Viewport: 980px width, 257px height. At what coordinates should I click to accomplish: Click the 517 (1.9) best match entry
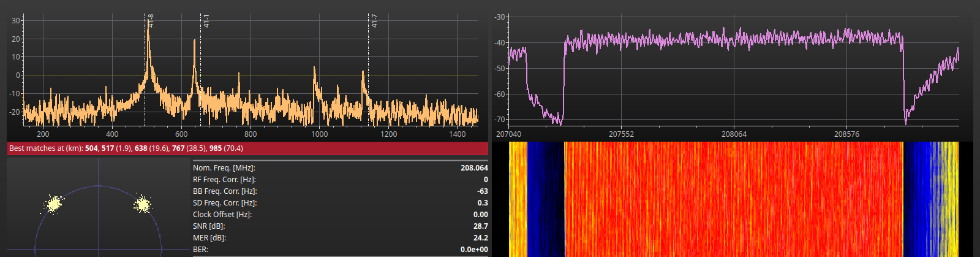116,148
